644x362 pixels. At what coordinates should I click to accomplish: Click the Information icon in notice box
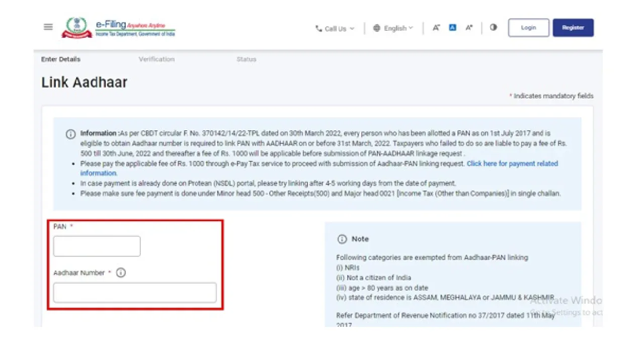pos(71,134)
